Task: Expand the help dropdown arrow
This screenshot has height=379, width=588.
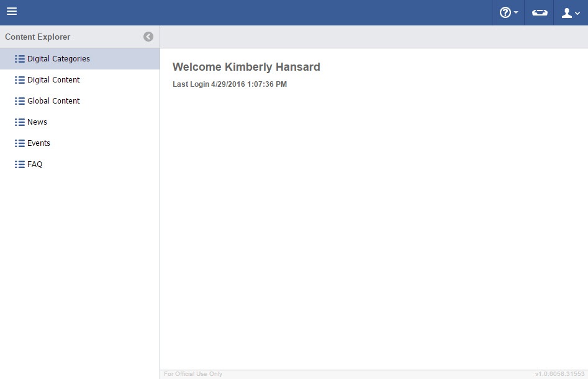Action: pyautogui.click(x=516, y=13)
